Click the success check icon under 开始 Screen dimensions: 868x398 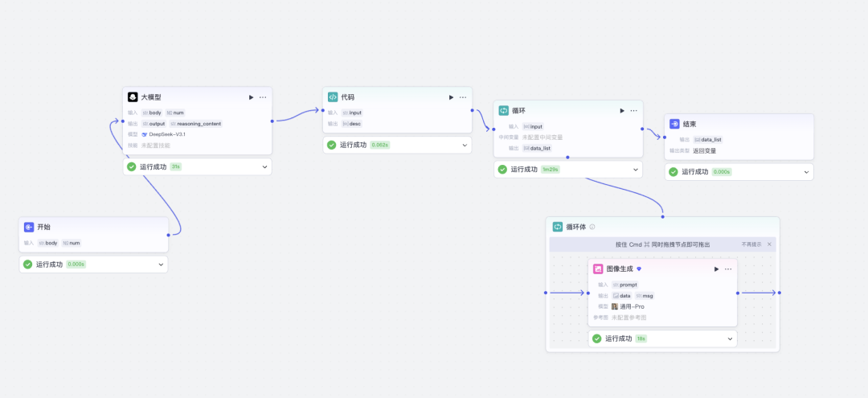(27, 265)
